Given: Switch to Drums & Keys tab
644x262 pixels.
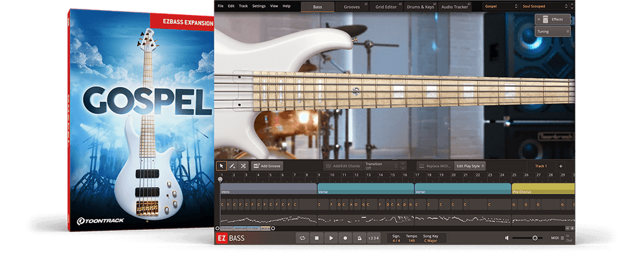Looking at the screenshot, I should pyautogui.click(x=420, y=6).
